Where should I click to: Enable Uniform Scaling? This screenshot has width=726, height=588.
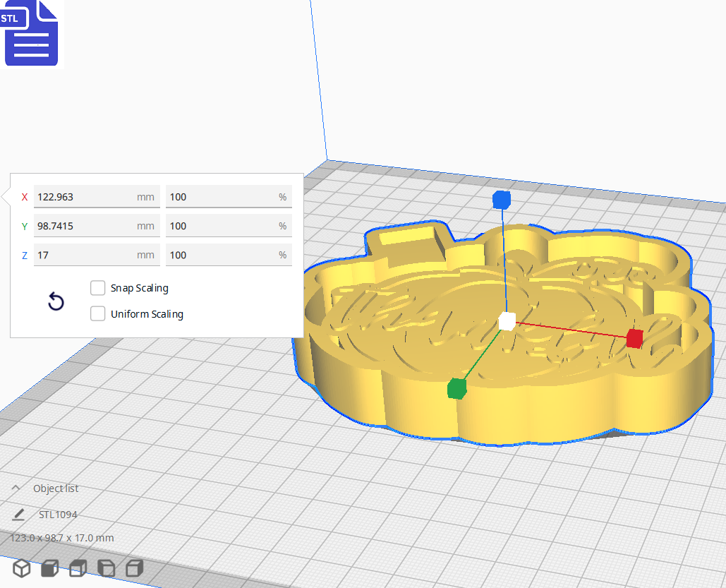pyautogui.click(x=97, y=313)
